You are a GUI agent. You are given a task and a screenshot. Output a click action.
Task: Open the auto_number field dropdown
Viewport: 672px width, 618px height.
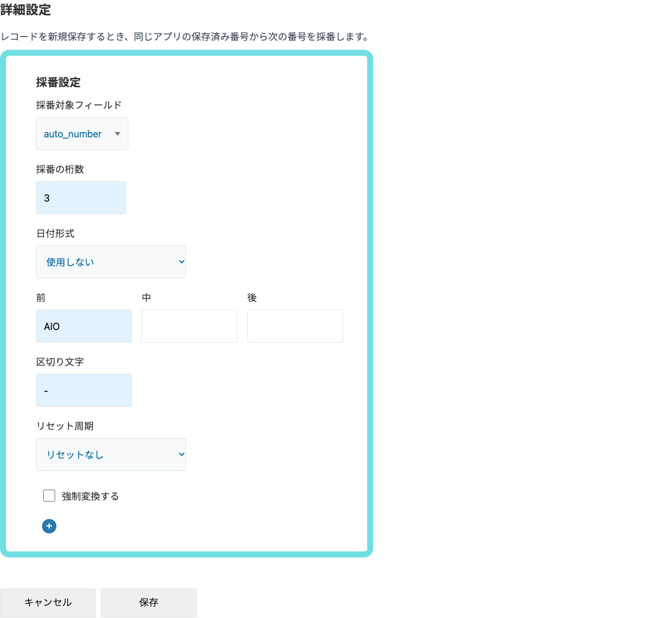[x=82, y=134]
